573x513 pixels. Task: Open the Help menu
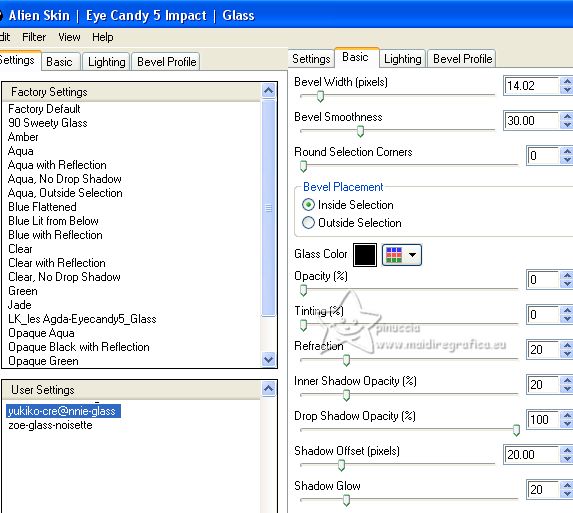(103, 37)
